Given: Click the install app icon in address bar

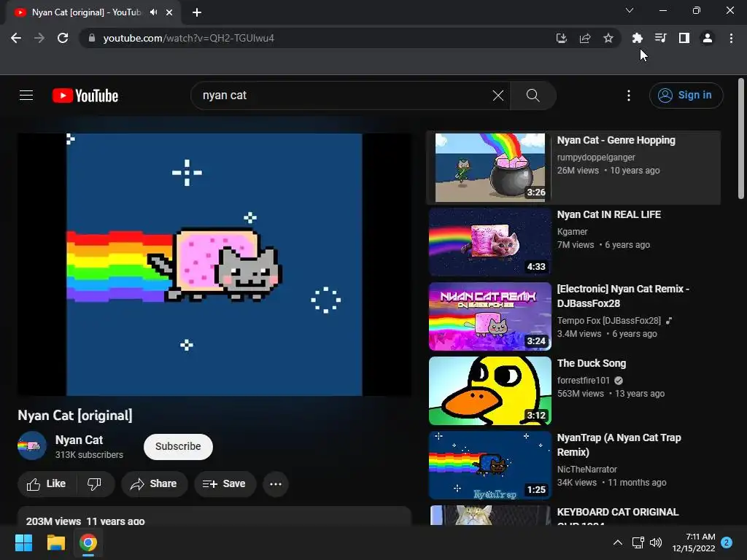Looking at the screenshot, I should 562,38.
